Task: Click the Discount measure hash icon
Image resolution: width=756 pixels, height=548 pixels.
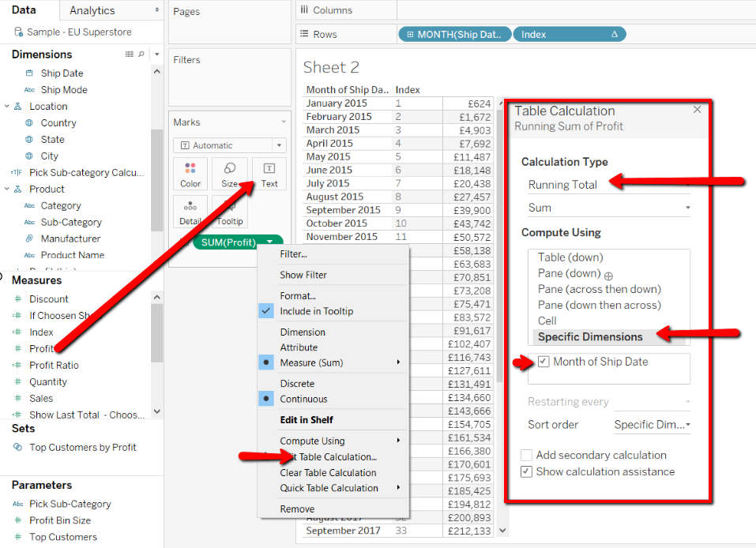Action: [x=18, y=298]
